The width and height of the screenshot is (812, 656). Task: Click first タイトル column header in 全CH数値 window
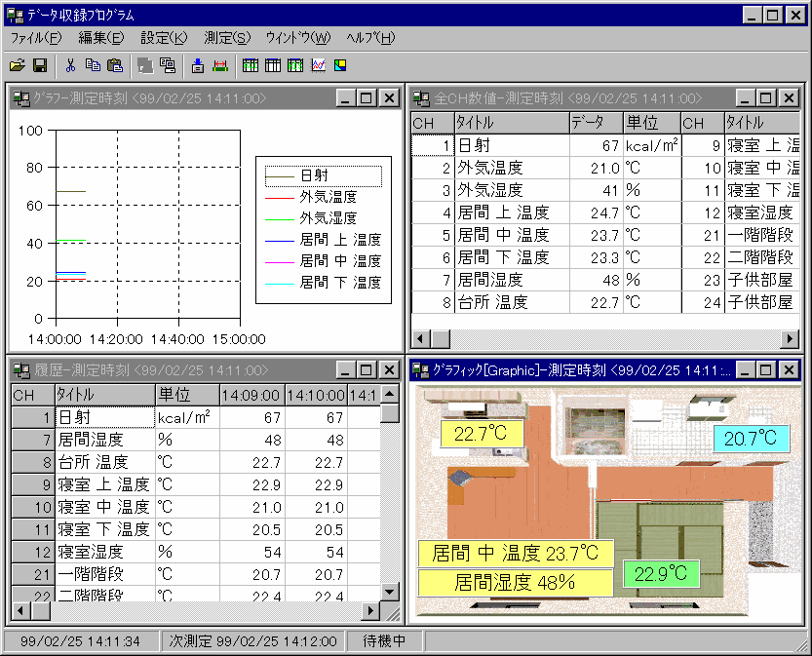click(x=512, y=123)
